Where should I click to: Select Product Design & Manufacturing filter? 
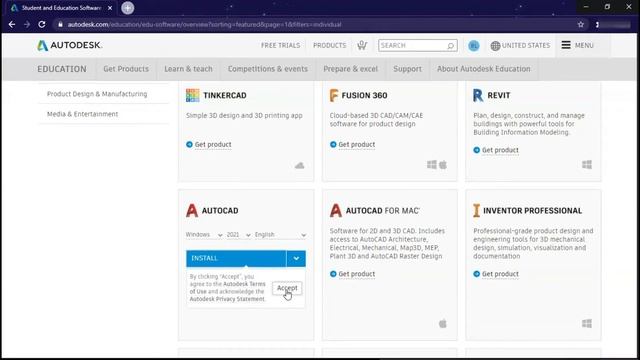point(97,94)
